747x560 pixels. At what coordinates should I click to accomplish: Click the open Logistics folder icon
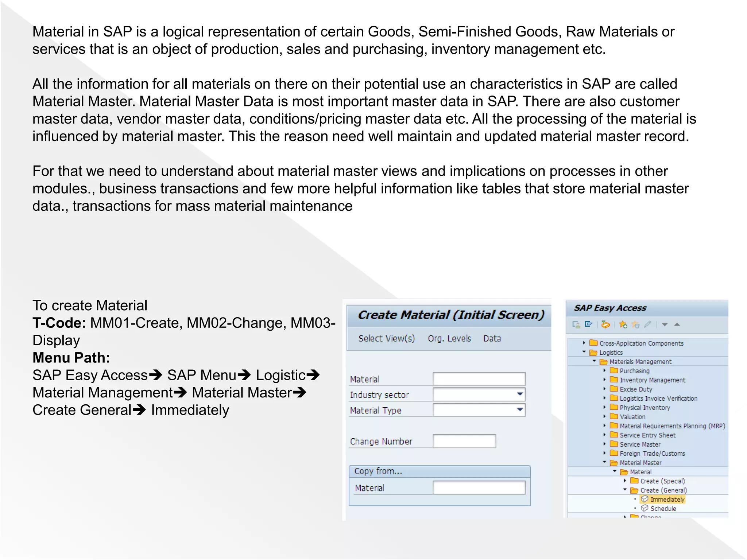(594, 352)
